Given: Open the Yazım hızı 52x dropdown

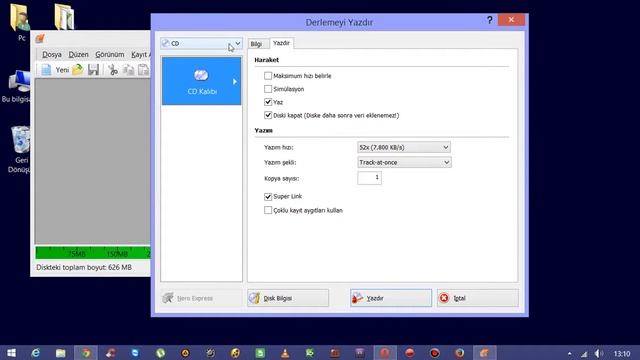Looking at the screenshot, I should coord(404,147).
